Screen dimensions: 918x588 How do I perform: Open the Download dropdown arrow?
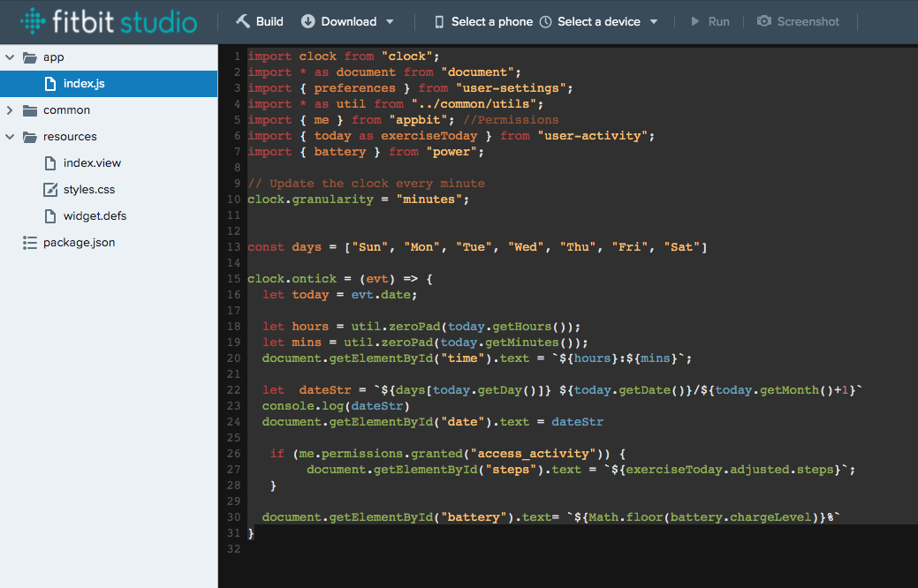click(390, 22)
